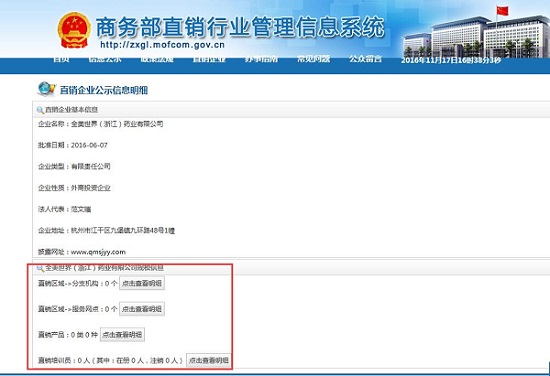
Task: Select 直销企业 in the nav bar
Action: coord(209,59)
